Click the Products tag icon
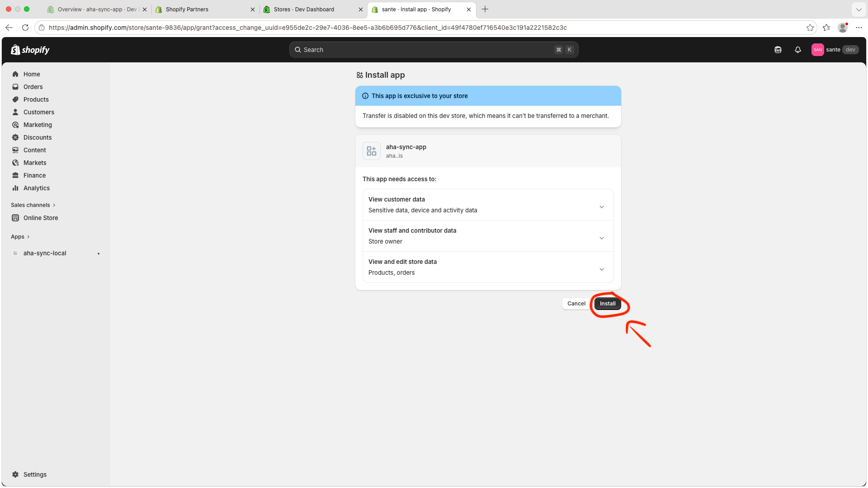This screenshot has width=868, height=488. pos(15,99)
